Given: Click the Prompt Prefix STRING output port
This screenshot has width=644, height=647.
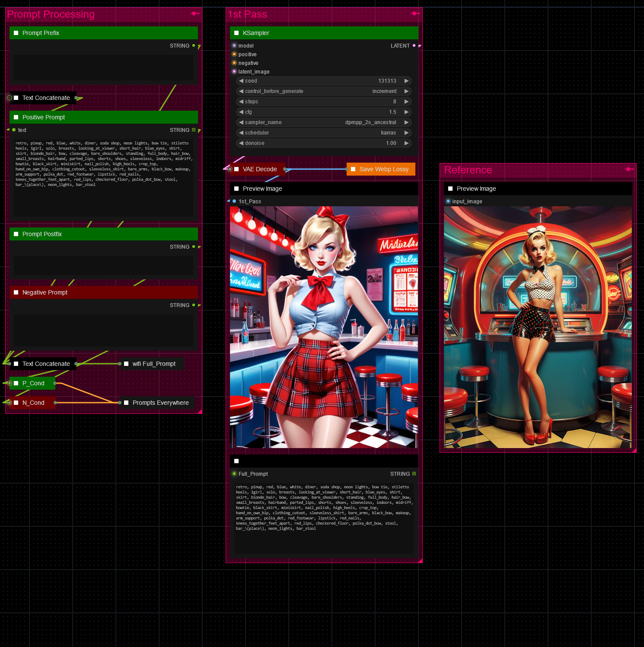Looking at the screenshot, I should click(194, 45).
